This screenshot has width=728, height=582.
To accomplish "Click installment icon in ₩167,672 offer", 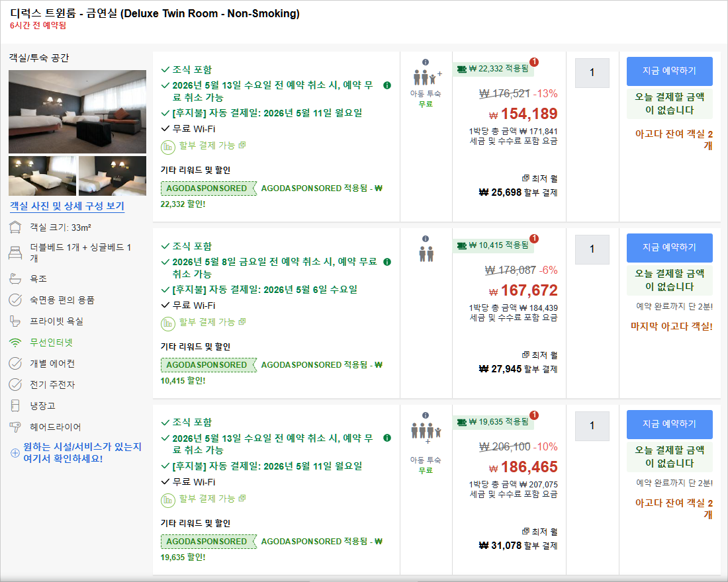I will pyautogui.click(x=167, y=323).
